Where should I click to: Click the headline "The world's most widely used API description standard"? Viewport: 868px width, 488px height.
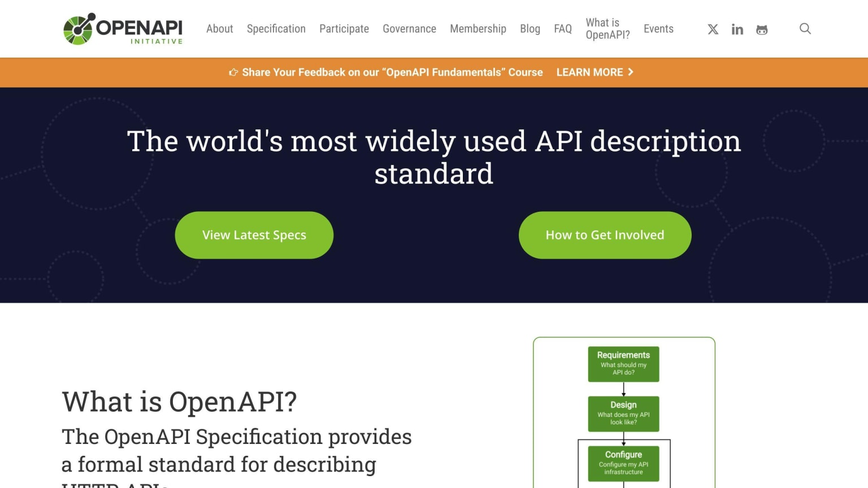pyautogui.click(x=434, y=157)
